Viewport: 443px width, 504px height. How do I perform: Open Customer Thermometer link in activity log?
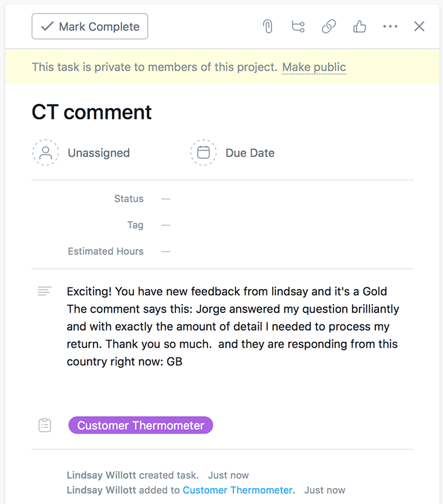pos(237,490)
